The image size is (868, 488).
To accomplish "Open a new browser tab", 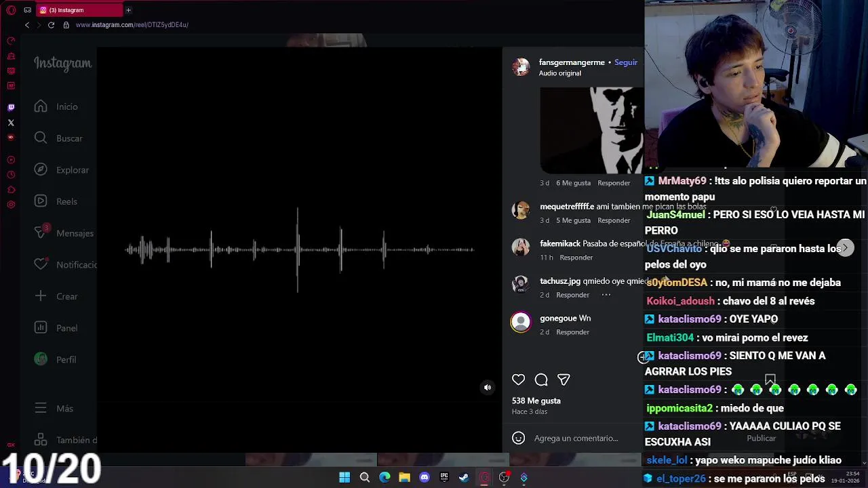I will point(128,10).
